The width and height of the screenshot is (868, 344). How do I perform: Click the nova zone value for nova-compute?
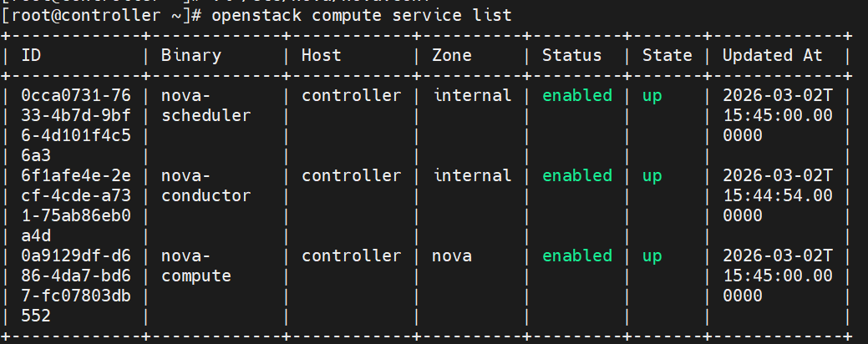pos(452,255)
